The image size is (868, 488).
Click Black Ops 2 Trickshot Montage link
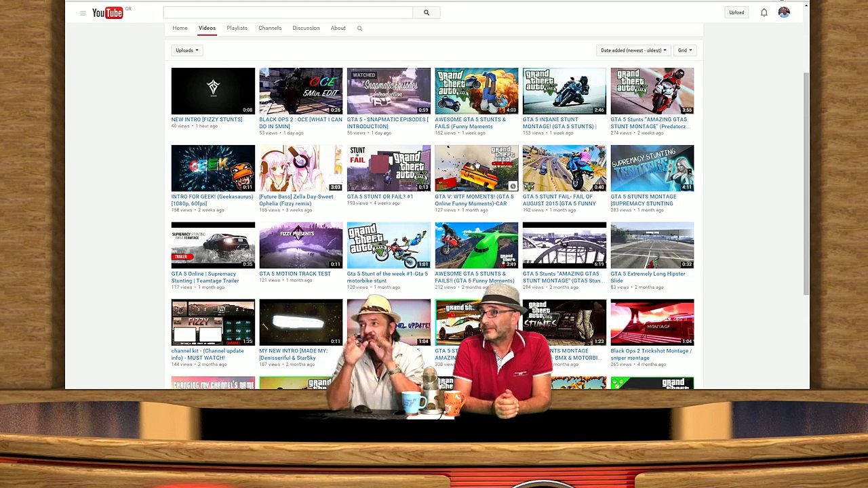pos(651,354)
